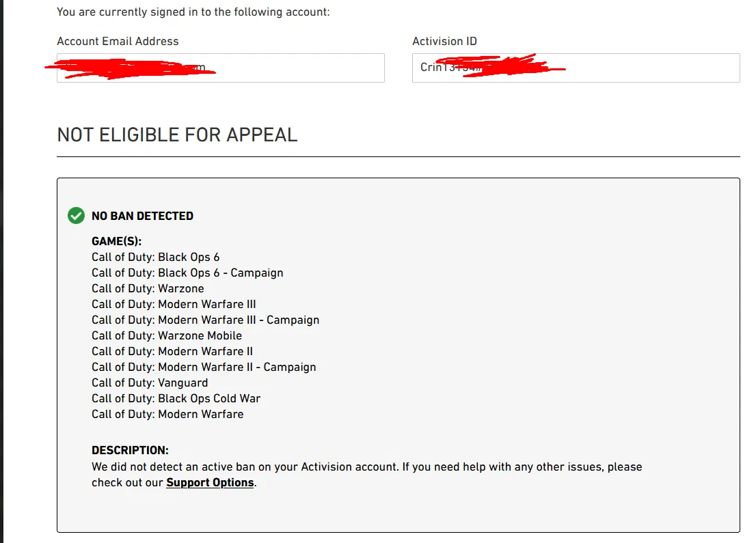The width and height of the screenshot is (756, 543).
Task: Click Call of Duty: Black Ops 6 - Campaign
Action: [187, 273]
